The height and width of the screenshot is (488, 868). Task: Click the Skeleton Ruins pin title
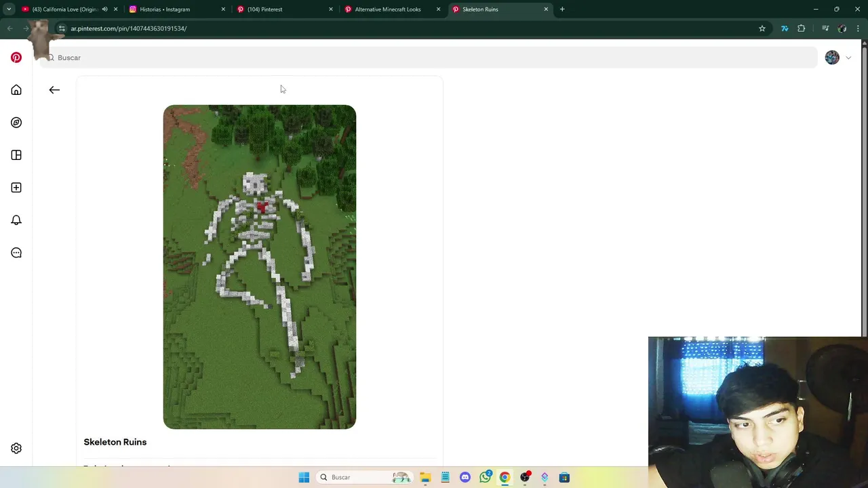[115, 442]
